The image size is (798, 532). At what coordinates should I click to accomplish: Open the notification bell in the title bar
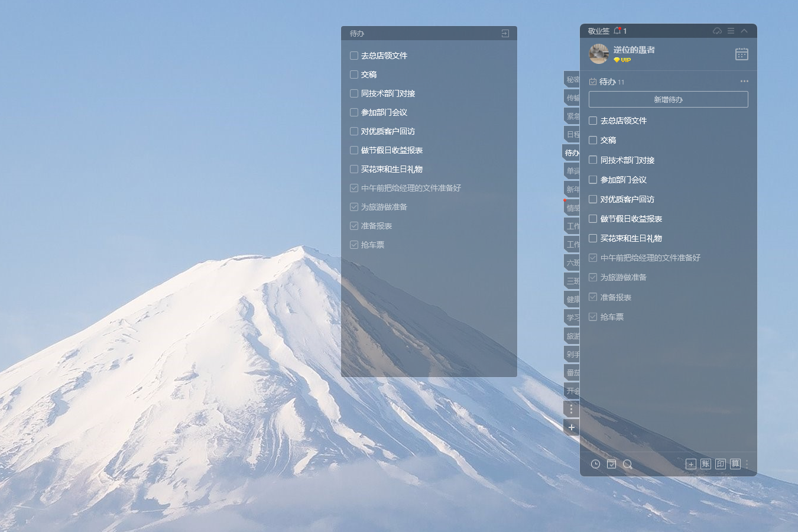617,31
